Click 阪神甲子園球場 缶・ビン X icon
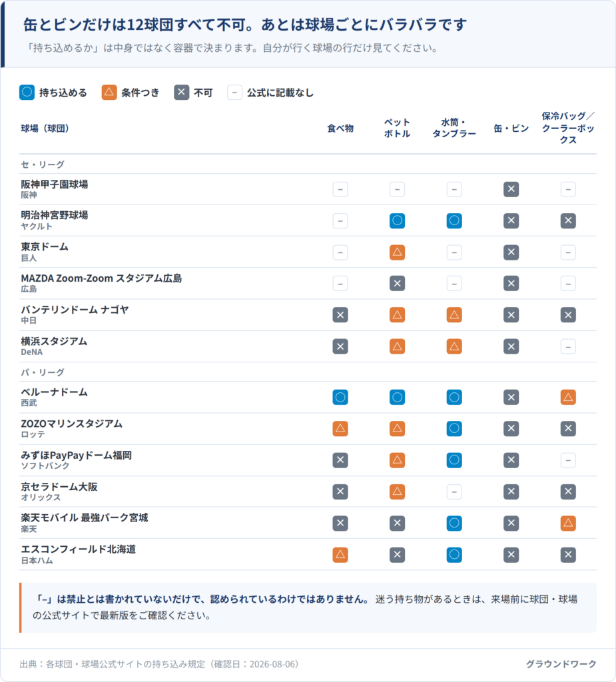Image resolution: width=616 pixels, height=682 pixels. pos(511,189)
